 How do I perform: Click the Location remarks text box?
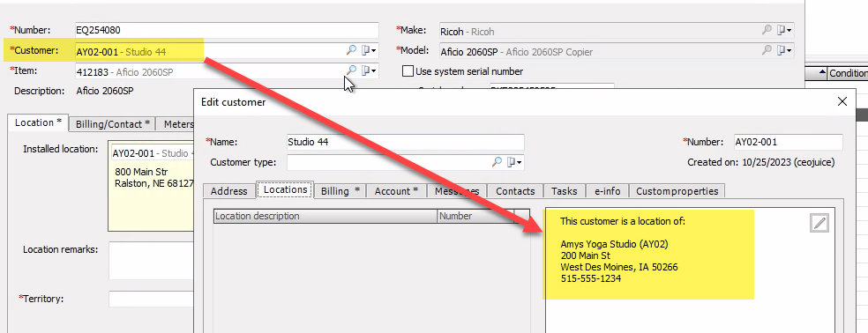(151, 261)
